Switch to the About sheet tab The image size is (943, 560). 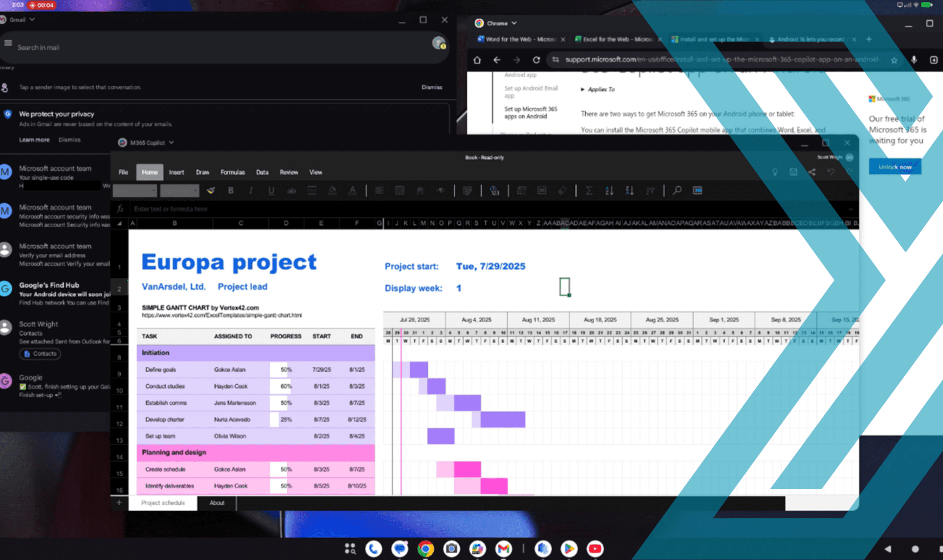click(x=217, y=503)
